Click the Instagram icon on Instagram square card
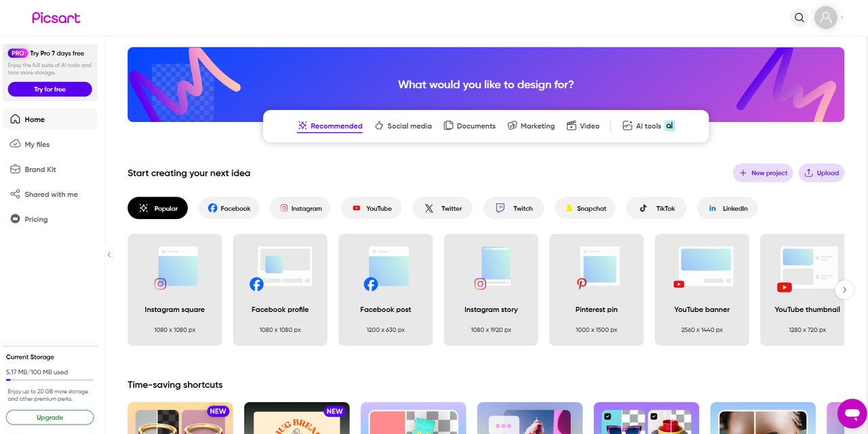This screenshot has width=868, height=434. pos(161,284)
